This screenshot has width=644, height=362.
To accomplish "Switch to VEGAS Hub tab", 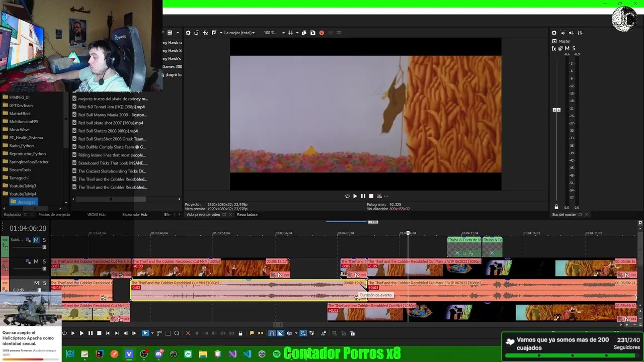I will coord(96,215).
